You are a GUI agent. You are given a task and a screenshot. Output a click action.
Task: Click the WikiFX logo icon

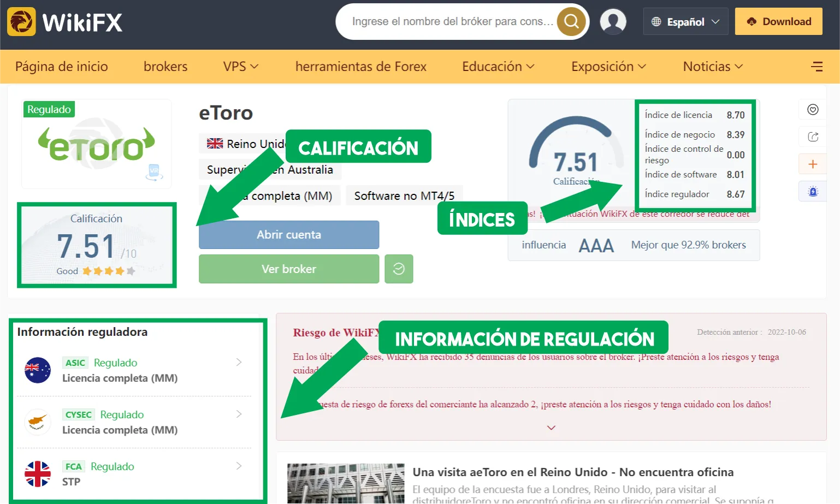(x=21, y=22)
